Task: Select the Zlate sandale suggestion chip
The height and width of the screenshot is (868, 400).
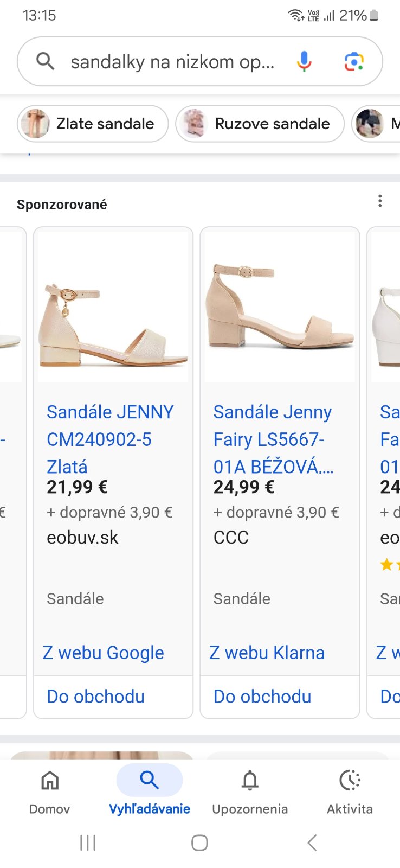Action: (93, 124)
